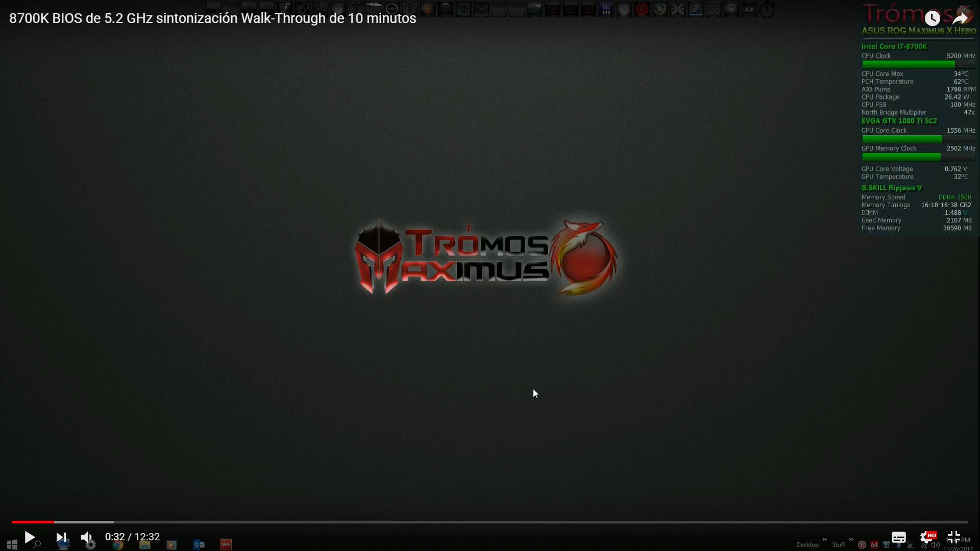The image size is (980, 551).
Task: Click the Memory Speed DDR4-3500 row
Action: (917, 197)
